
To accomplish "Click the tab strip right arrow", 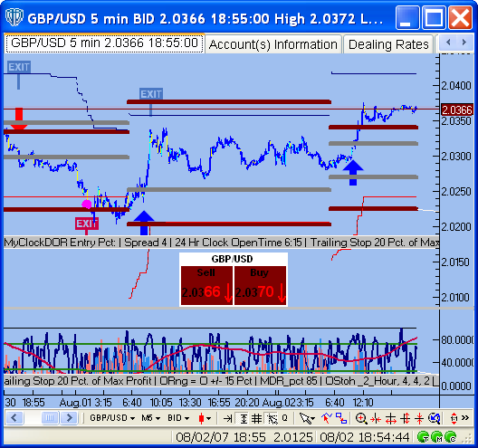I will point(464,42).
